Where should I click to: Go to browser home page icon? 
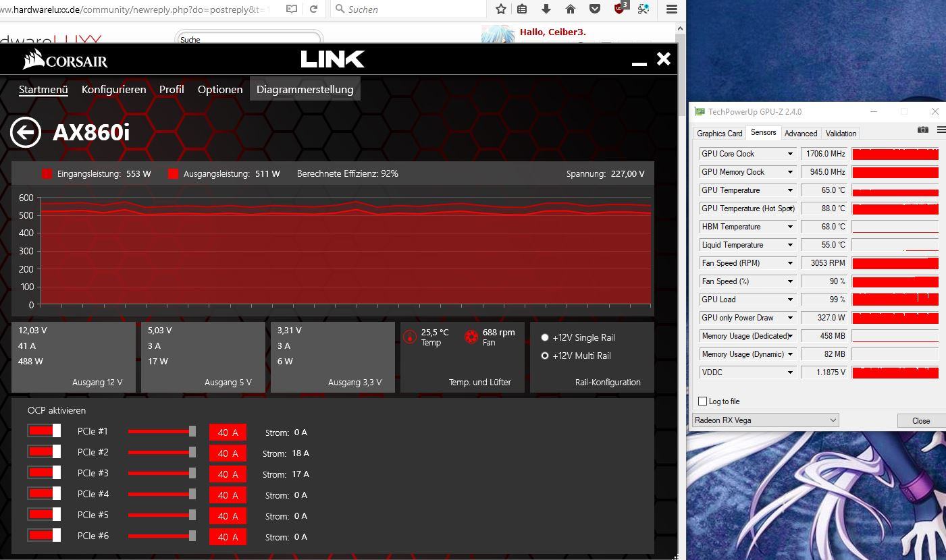(571, 9)
